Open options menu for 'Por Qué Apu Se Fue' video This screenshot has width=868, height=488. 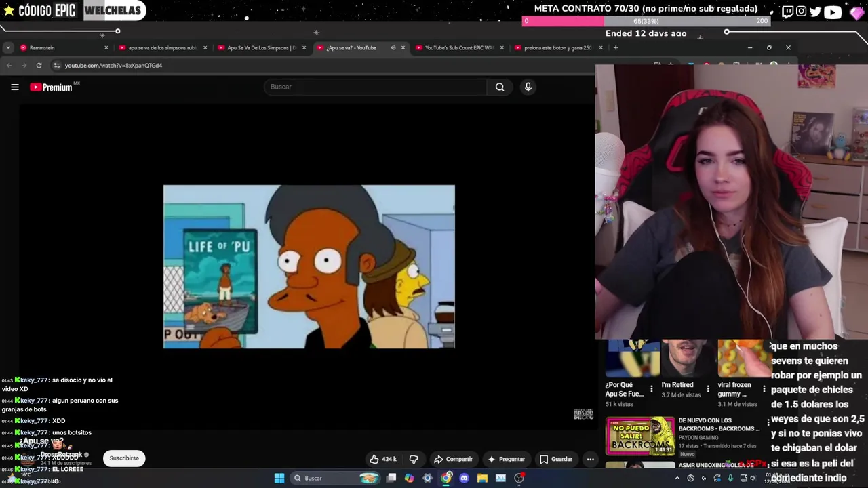click(x=652, y=389)
